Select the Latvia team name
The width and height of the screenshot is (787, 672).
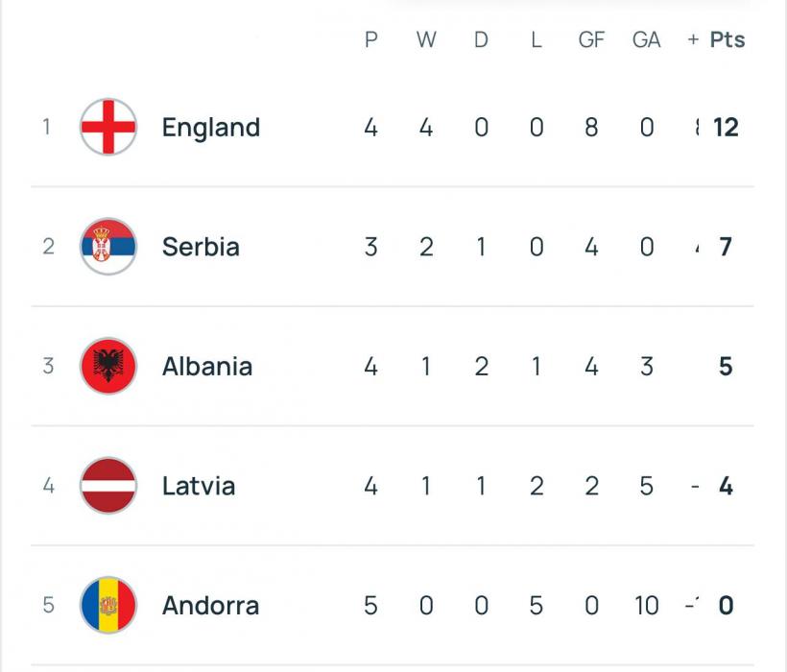pyautogui.click(x=199, y=486)
